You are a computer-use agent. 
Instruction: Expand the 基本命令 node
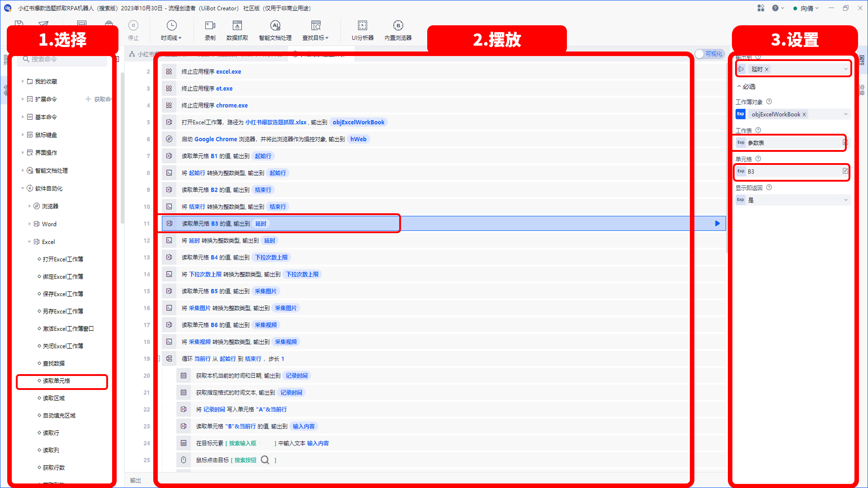pos(23,117)
